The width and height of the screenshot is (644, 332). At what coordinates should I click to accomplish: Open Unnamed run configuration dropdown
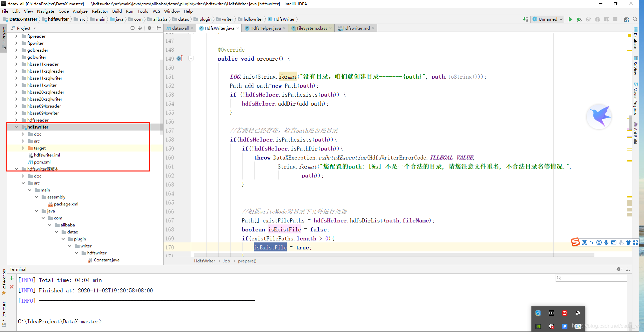pyautogui.click(x=547, y=19)
